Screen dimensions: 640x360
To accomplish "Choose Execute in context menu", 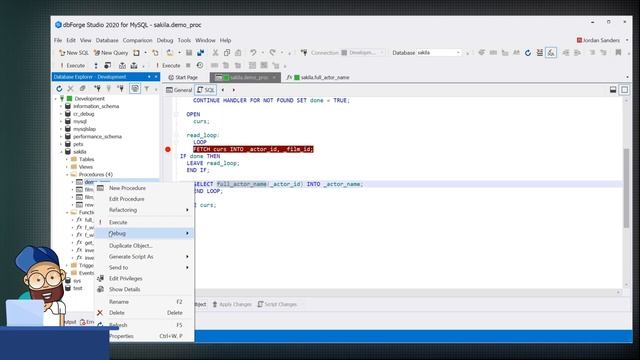I will 144,222.
